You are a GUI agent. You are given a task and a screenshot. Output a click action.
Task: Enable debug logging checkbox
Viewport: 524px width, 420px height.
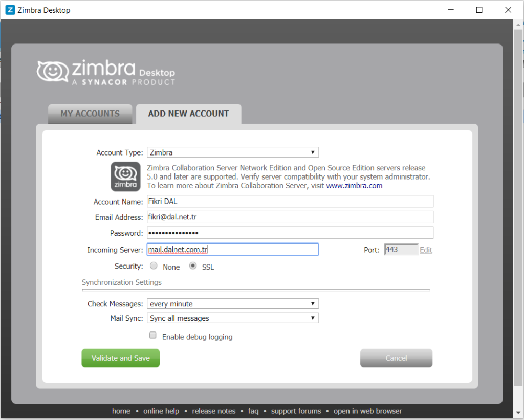tap(152, 335)
